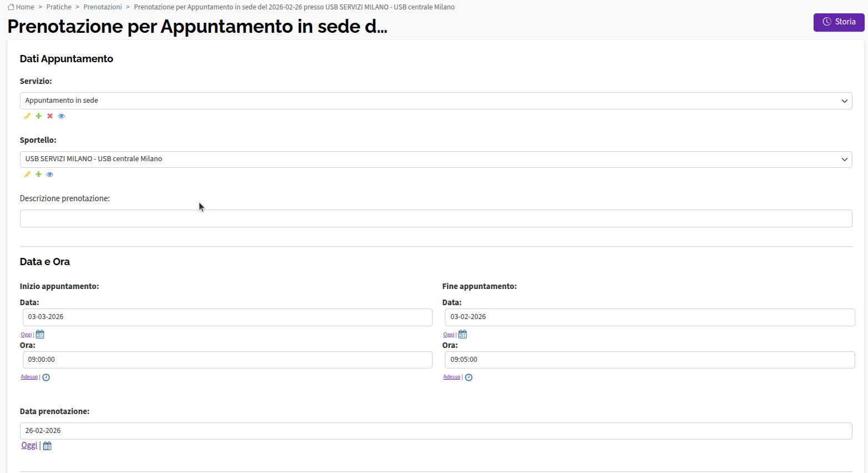Go to Pratiche in the breadcrumb

point(59,7)
